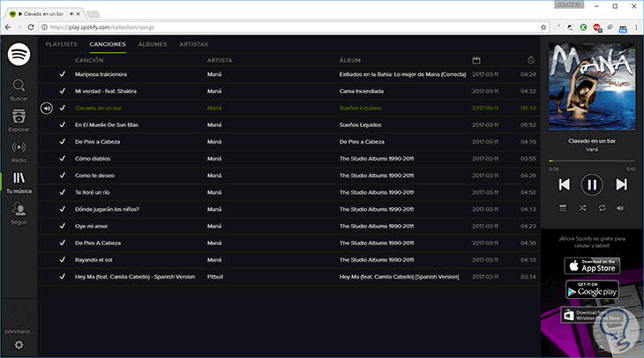
Task: Click the song progress bar
Action: (592, 161)
